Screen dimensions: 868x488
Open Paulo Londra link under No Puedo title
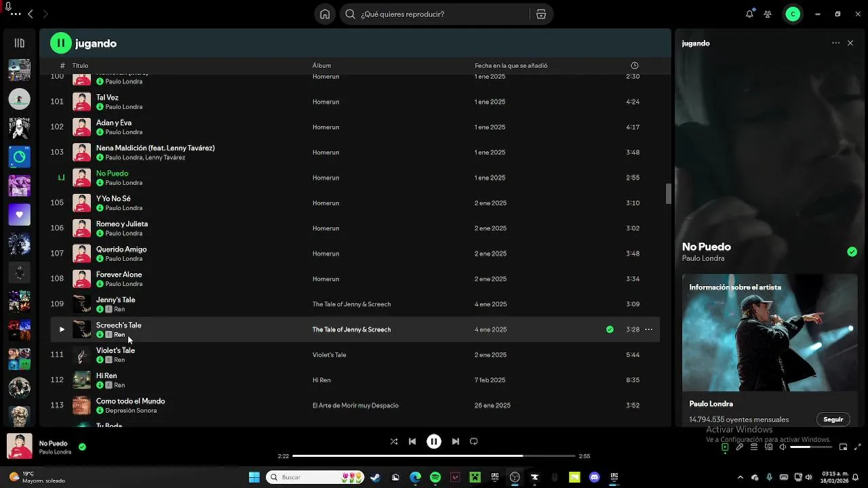click(x=703, y=258)
